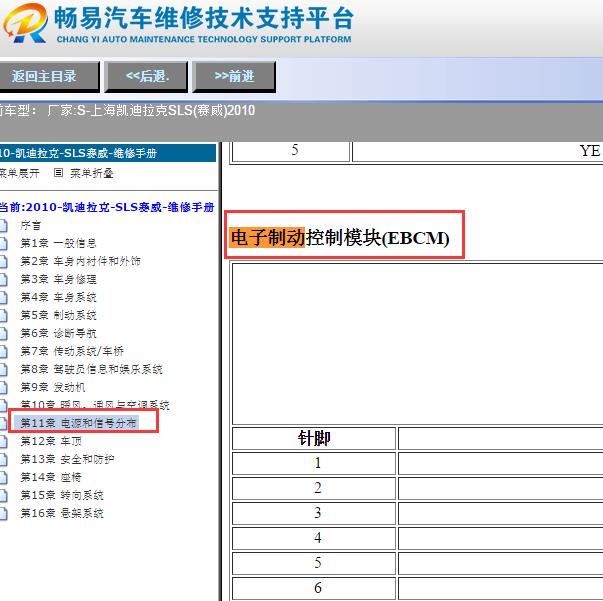Click page icon beside 第1章 一般信息

pos(3,243)
